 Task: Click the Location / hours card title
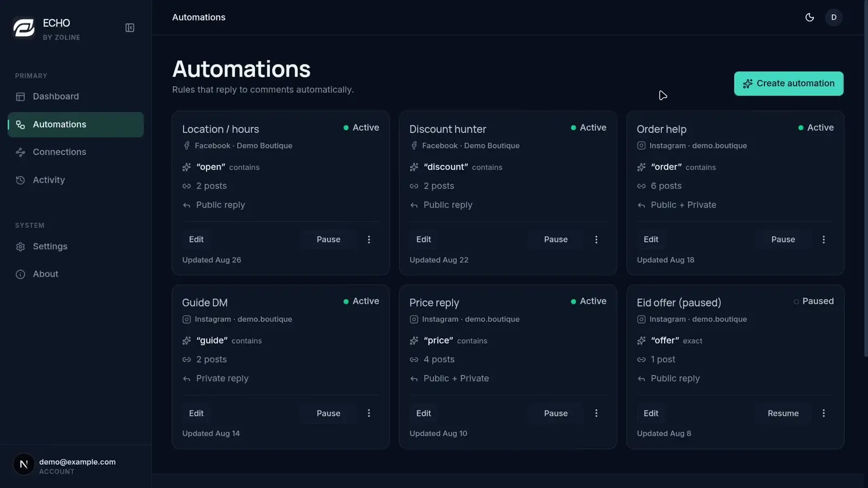click(x=220, y=129)
